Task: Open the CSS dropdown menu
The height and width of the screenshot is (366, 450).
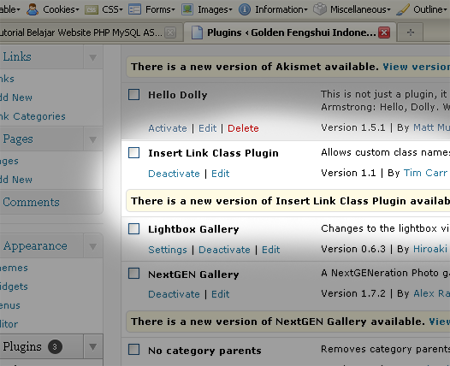Action: [112, 10]
